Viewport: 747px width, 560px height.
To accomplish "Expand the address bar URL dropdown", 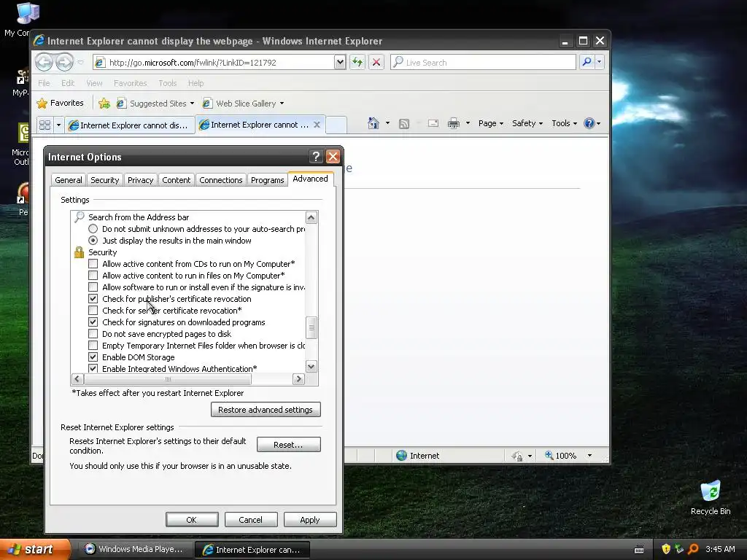I will click(340, 62).
